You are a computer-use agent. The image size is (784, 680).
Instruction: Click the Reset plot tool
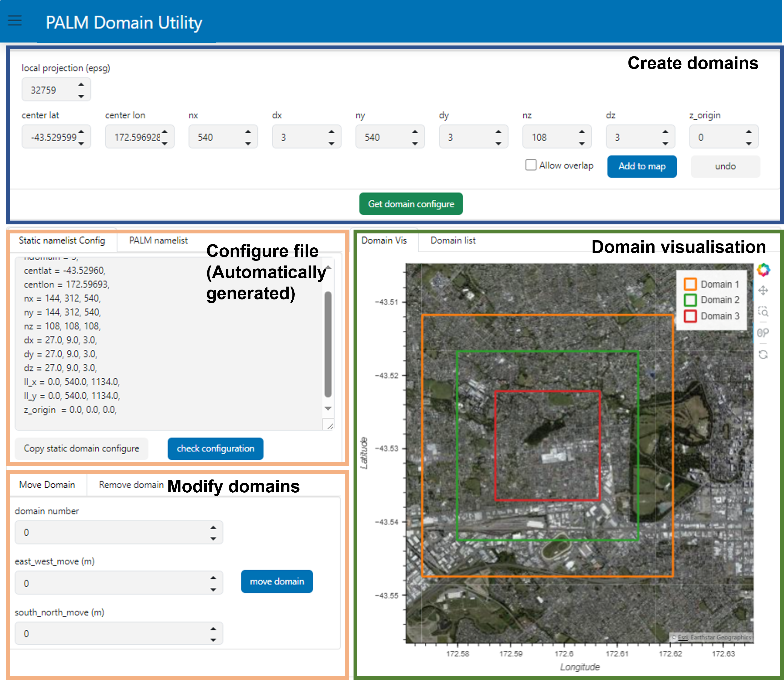click(x=763, y=355)
